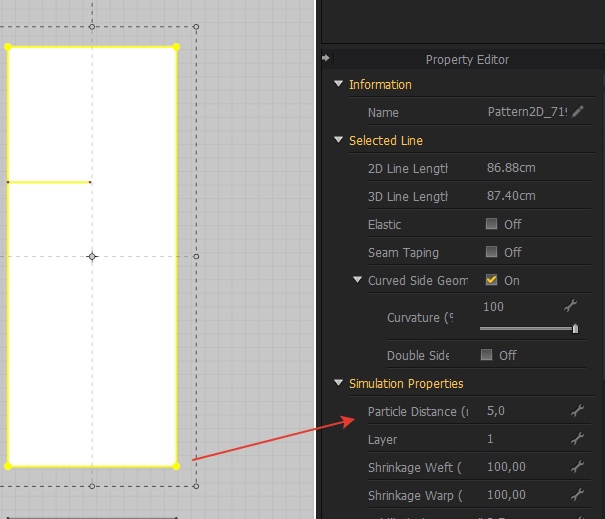Image resolution: width=605 pixels, height=519 pixels.
Task: Disable the Curved Side Geometry checkbox
Action: 491,280
